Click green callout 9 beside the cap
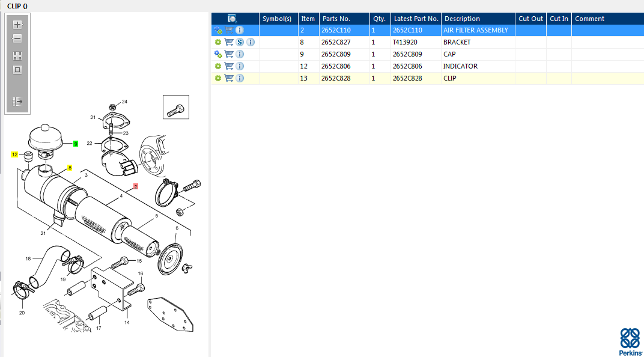 click(76, 144)
